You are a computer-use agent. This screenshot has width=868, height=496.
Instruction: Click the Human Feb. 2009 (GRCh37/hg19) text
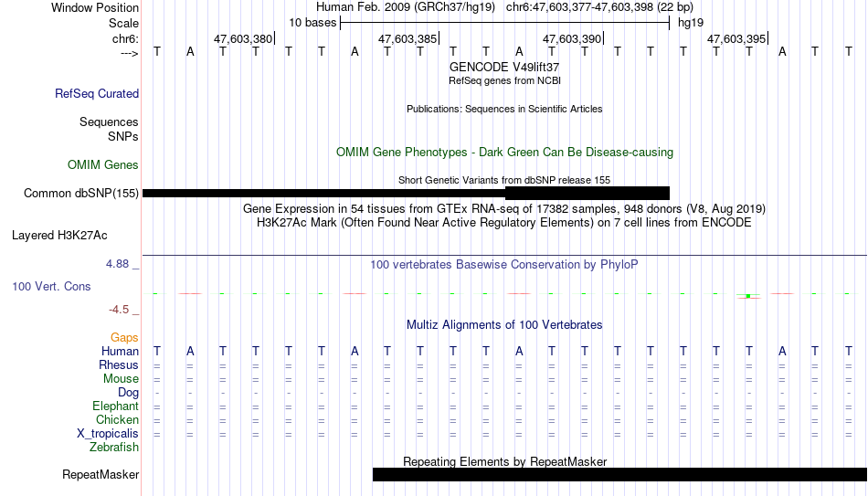coord(407,7)
